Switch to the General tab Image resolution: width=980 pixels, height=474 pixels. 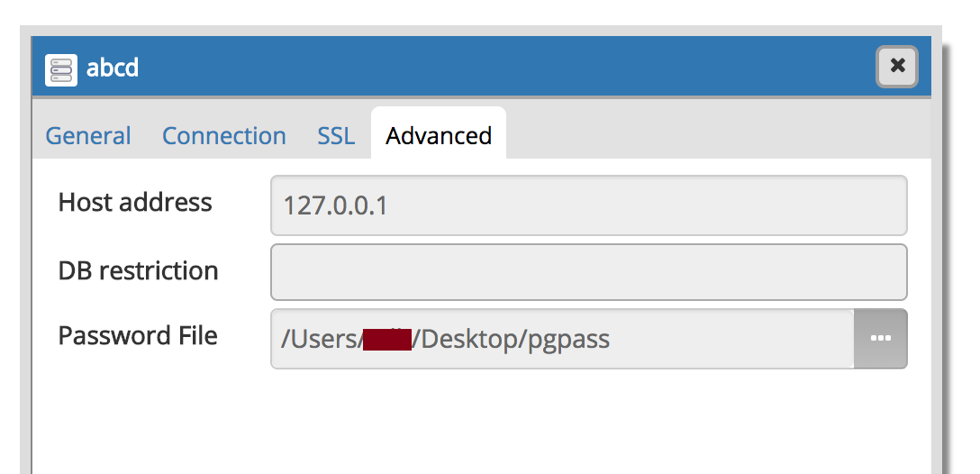88,136
